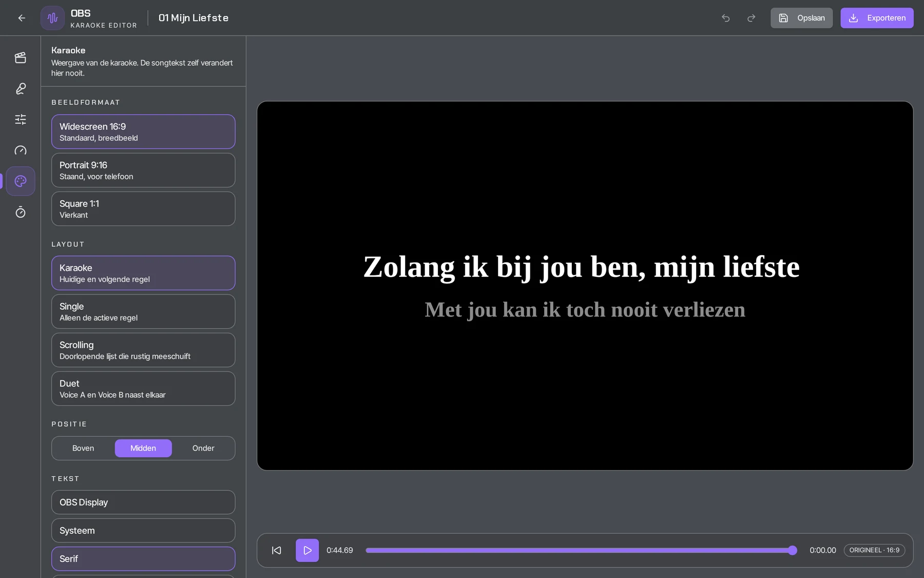Switch layout to Scrolling
Image resolution: width=924 pixels, height=578 pixels.
pos(143,350)
